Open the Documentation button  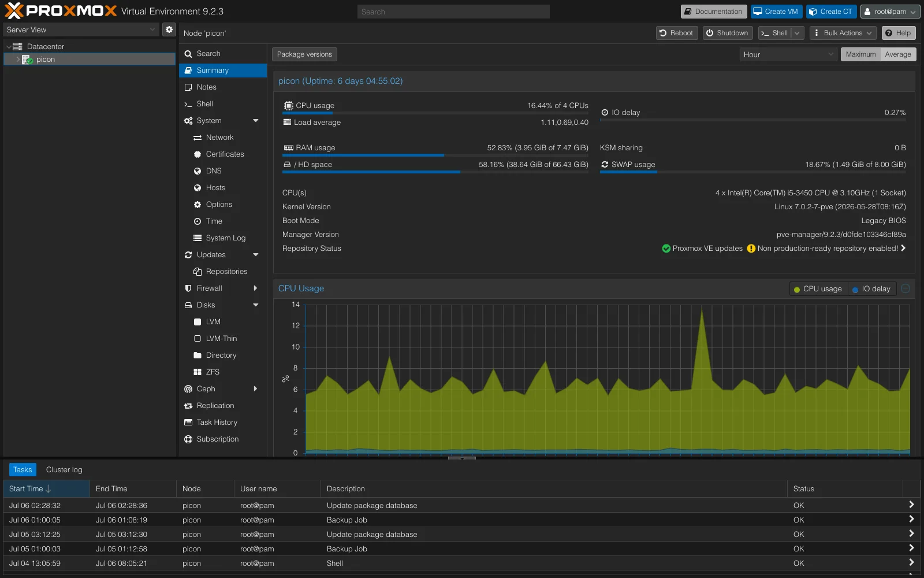714,12
